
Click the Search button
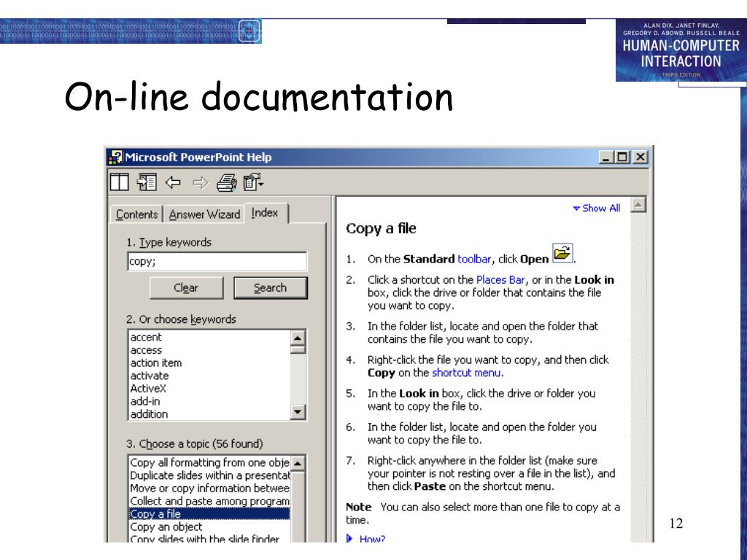point(270,287)
